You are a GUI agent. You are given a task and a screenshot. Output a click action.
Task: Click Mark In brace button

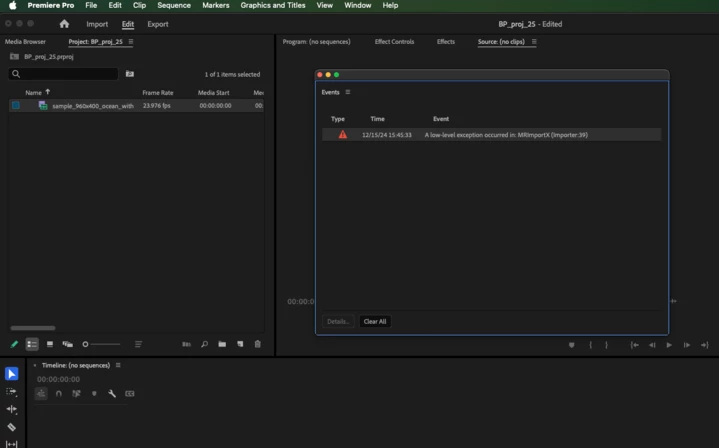pos(591,345)
